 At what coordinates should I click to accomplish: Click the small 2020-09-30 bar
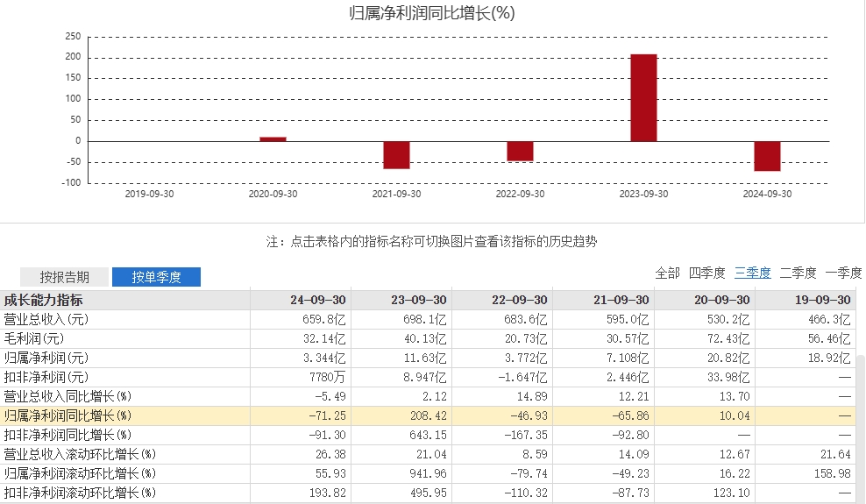(x=273, y=139)
